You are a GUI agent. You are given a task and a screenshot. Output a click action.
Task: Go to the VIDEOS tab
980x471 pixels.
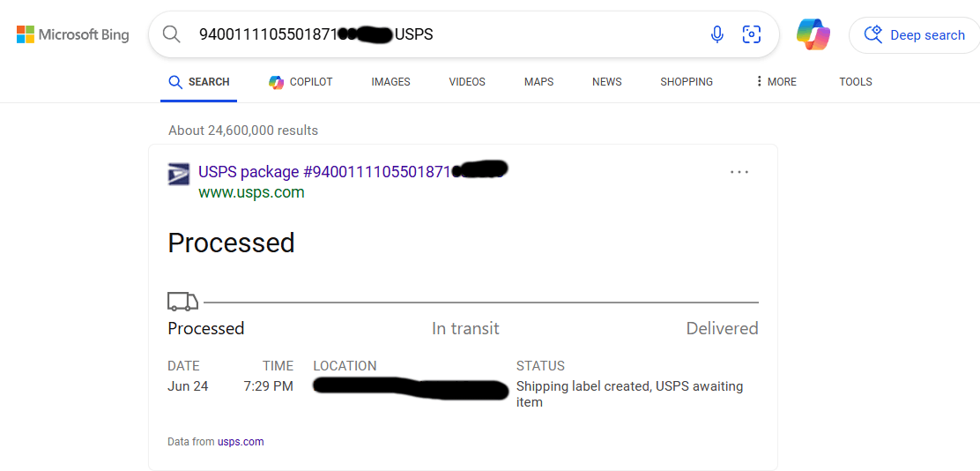coord(467,81)
